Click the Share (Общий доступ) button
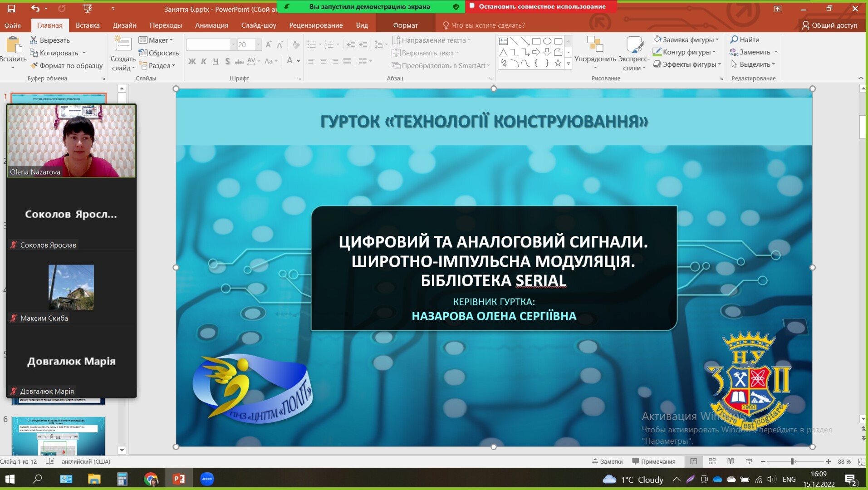Image resolution: width=868 pixels, height=490 pixels. [x=829, y=25]
